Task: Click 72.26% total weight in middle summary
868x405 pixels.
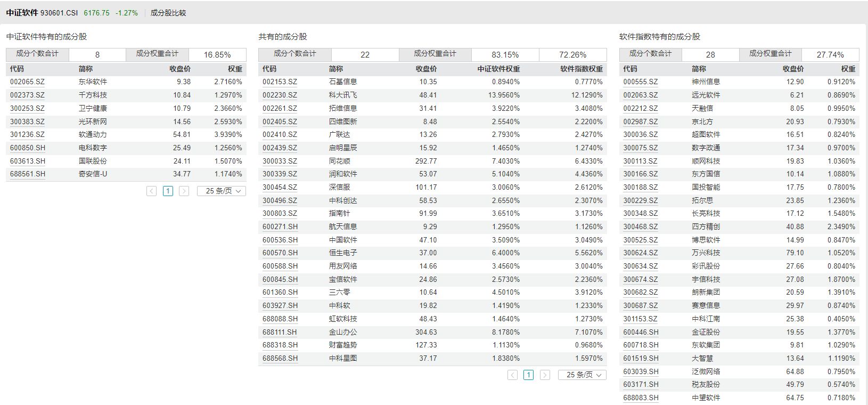Action: tap(573, 55)
